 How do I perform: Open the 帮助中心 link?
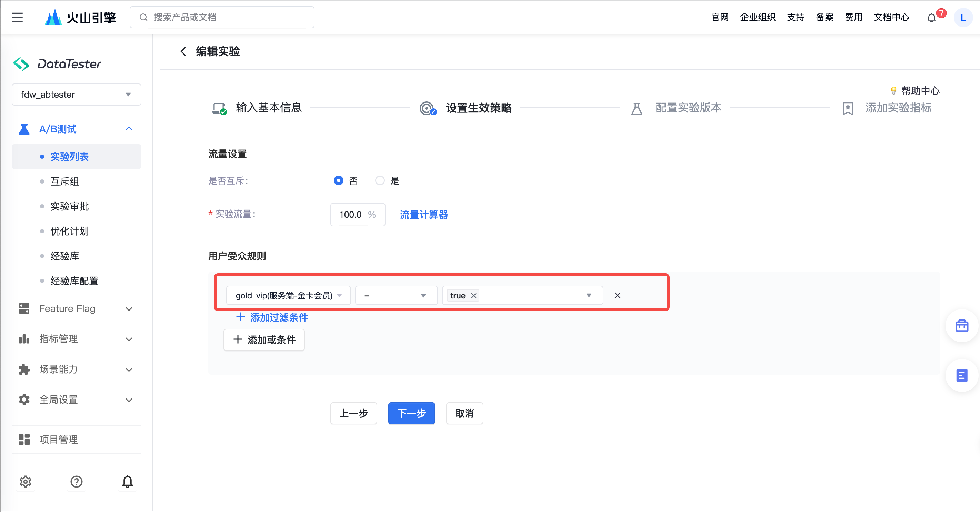920,91
